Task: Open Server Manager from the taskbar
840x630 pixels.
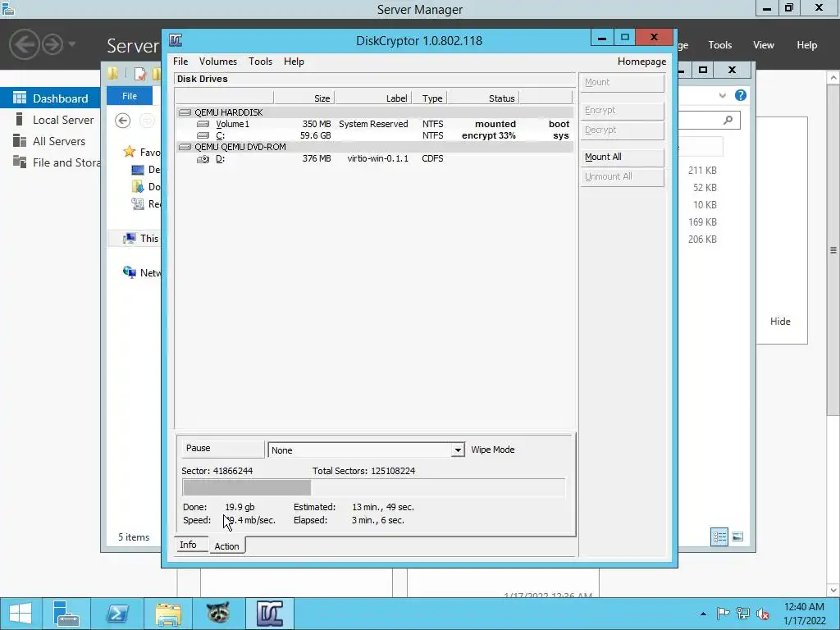Action: click(66, 614)
